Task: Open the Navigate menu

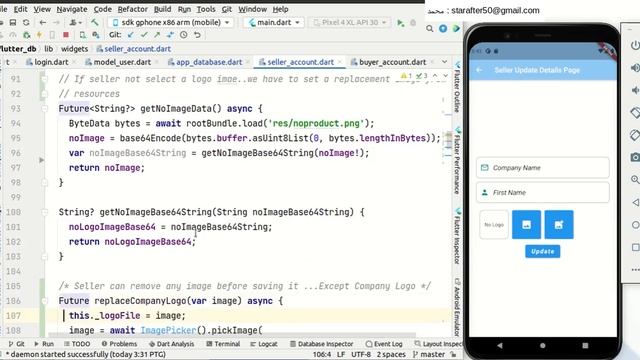Action: coord(72,9)
